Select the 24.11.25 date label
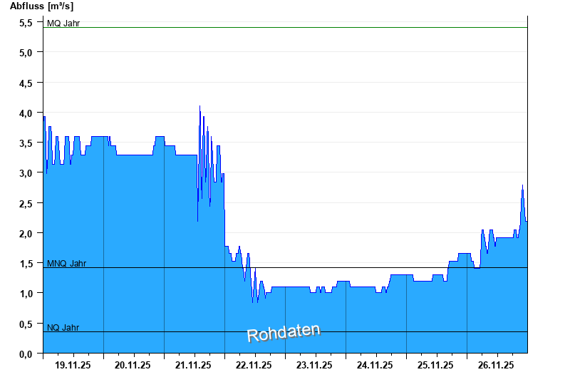The image size is (570, 392). click(375, 365)
